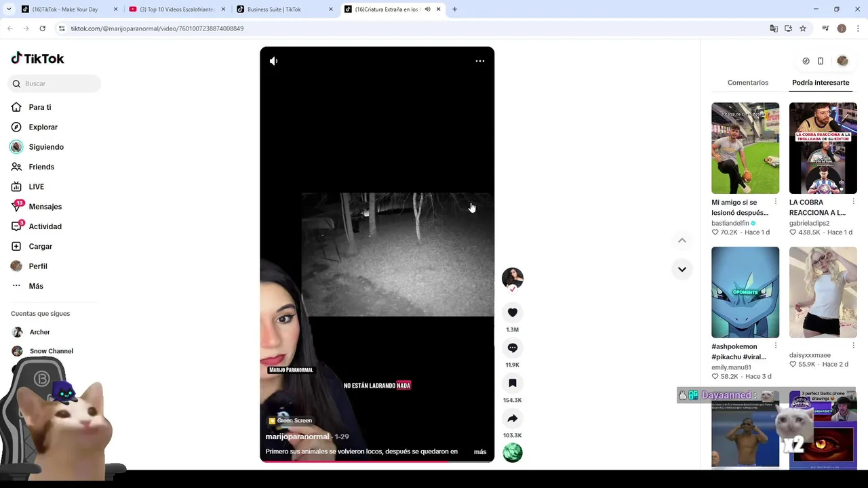Viewport: 868px width, 488px height.
Task: Open options for #ashpokemon video
Action: point(776,346)
